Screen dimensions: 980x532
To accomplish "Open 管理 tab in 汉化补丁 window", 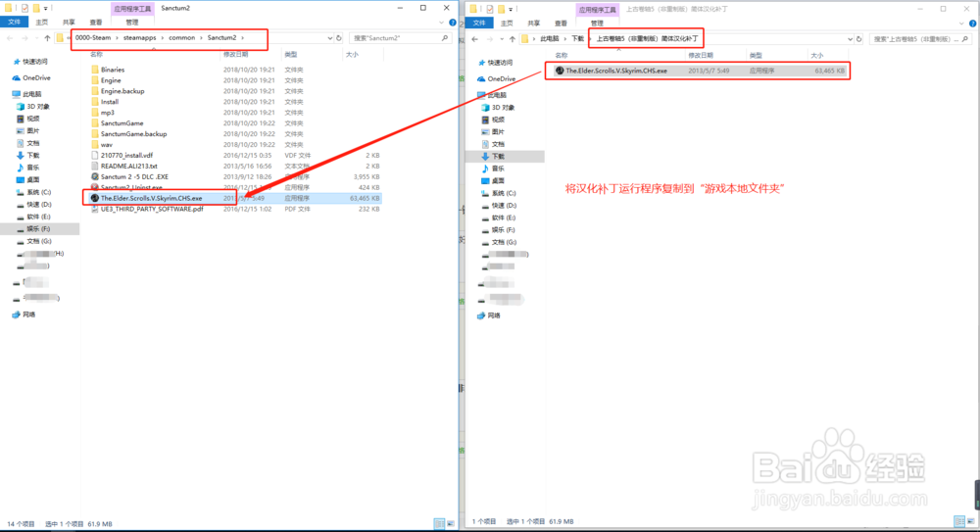I will [x=597, y=24].
